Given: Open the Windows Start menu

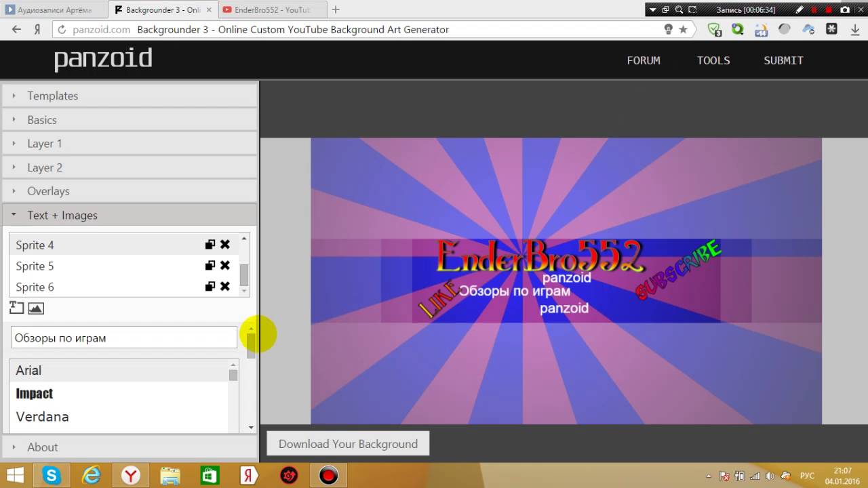Looking at the screenshot, I should 15,475.
